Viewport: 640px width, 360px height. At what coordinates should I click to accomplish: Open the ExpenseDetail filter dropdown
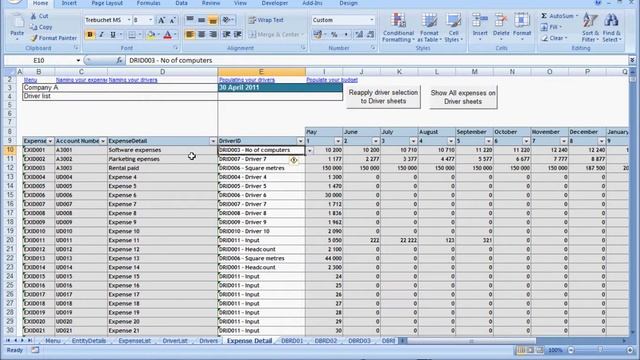pyautogui.click(x=213, y=141)
